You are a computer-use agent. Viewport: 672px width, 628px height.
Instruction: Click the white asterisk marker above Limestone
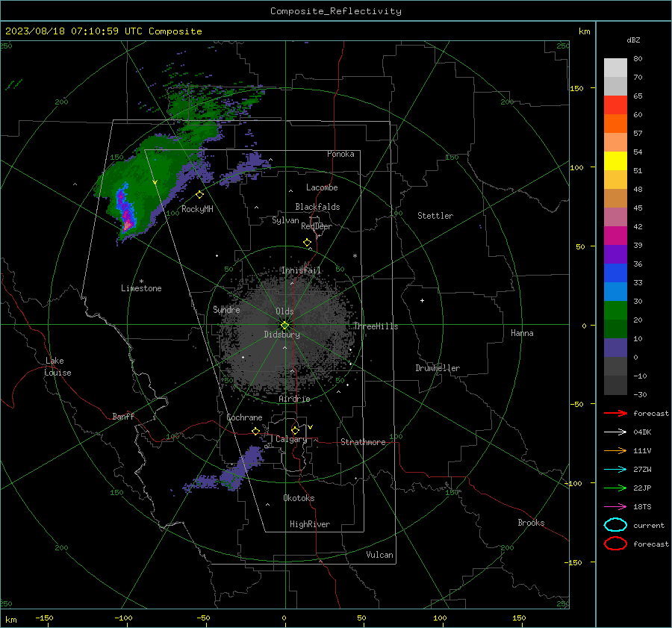141,282
